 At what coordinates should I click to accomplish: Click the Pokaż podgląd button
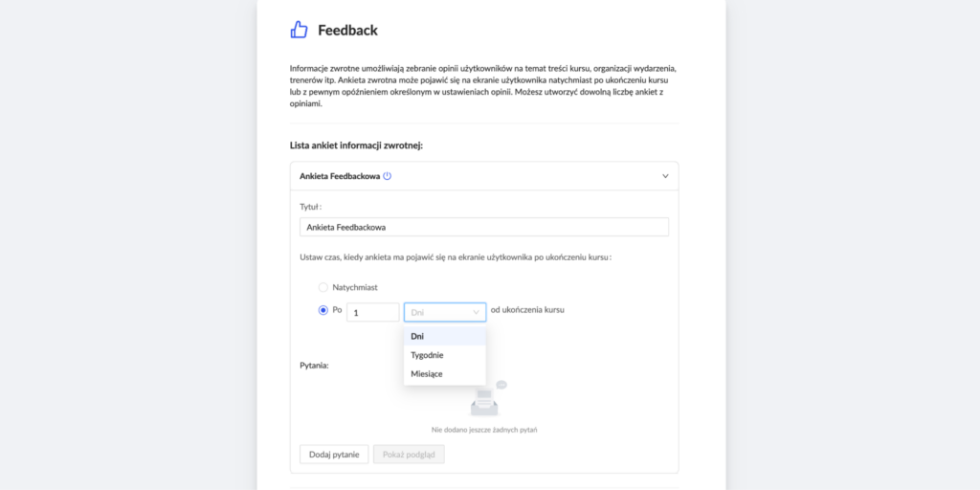pos(409,455)
